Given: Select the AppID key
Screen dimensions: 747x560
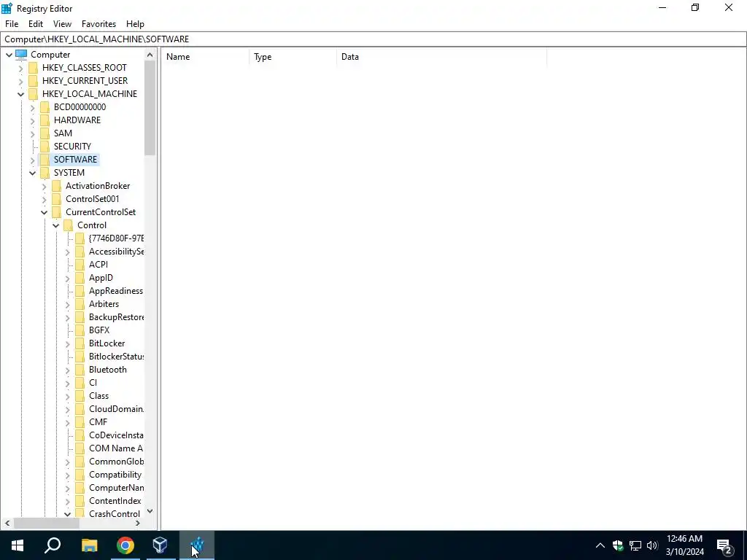Looking at the screenshot, I should (x=101, y=278).
